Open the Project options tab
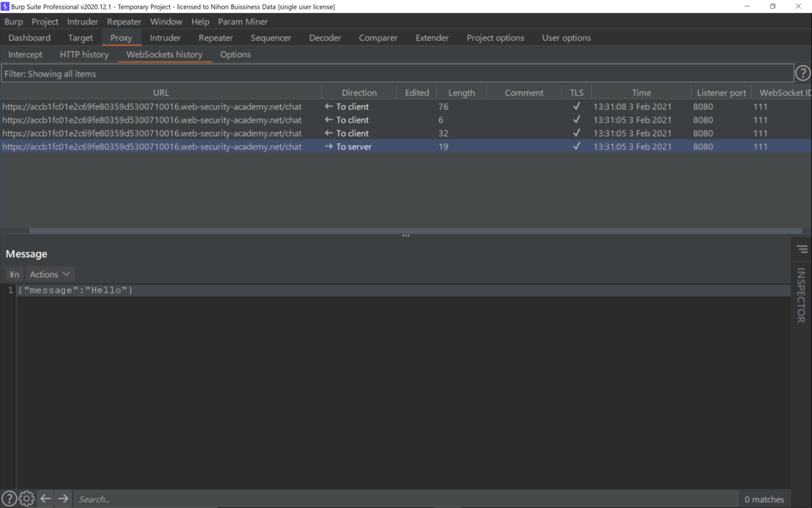This screenshot has height=508, width=812. [x=495, y=38]
